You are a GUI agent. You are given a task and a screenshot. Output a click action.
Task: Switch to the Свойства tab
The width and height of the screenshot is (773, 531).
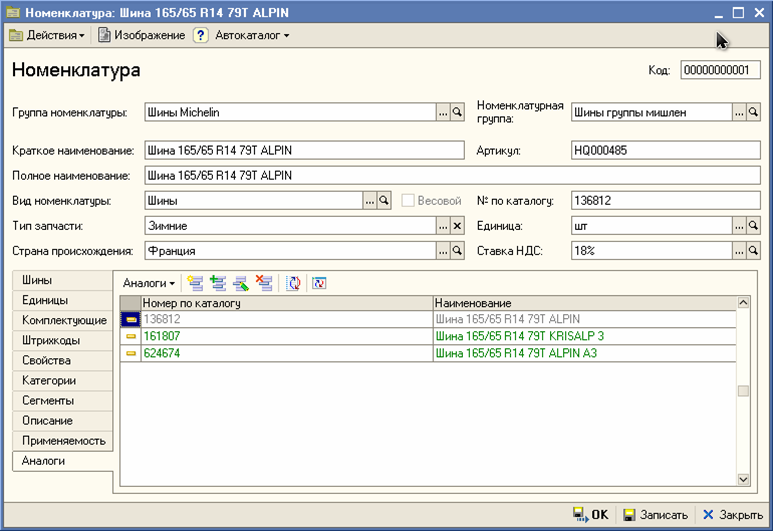coord(63,360)
